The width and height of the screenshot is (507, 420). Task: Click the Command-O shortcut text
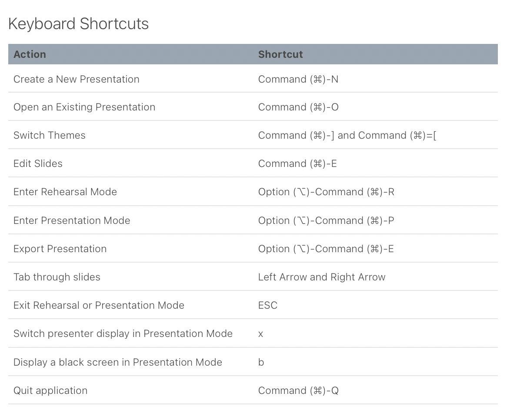(298, 107)
